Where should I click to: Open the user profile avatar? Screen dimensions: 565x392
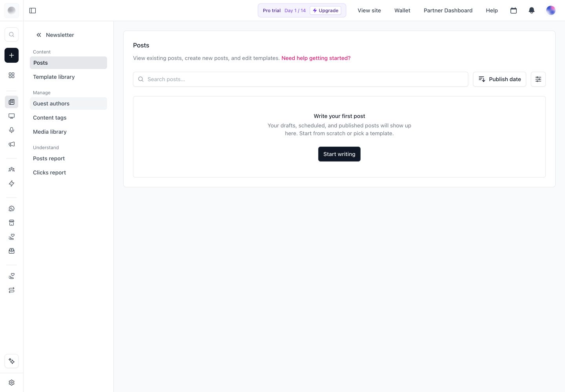tap(551, 11)
